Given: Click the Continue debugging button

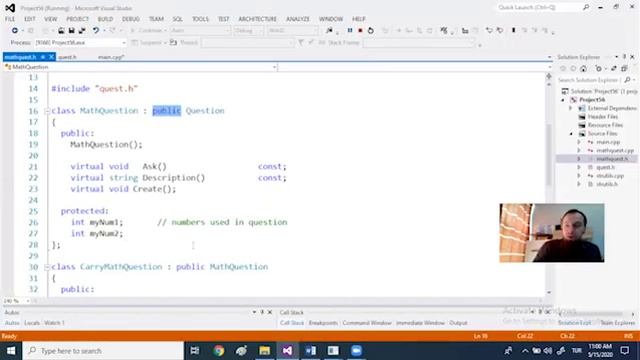Looking at the screenshot, I should [x=147, y=31].
